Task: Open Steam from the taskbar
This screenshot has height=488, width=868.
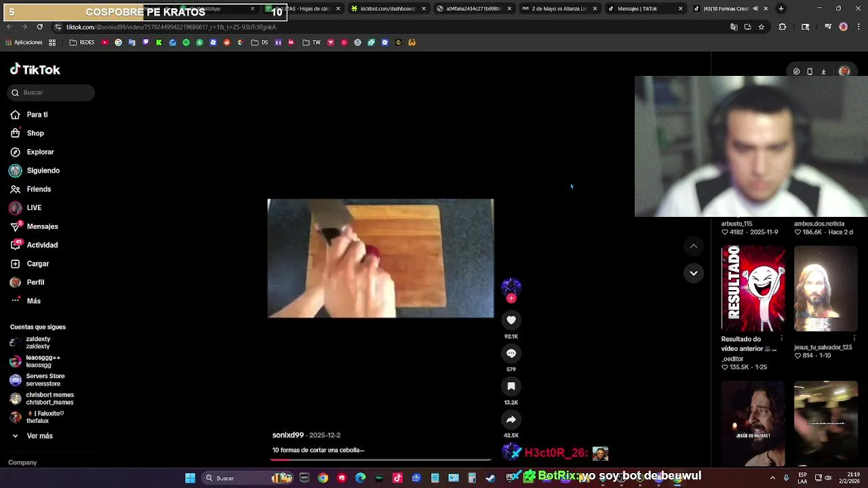Action: (491, 478)
